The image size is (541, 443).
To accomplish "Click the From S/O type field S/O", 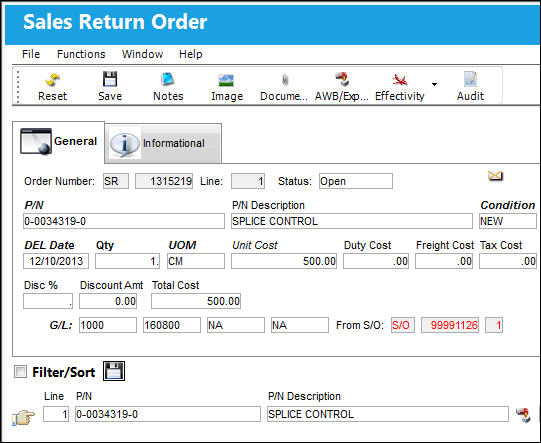I will pos(403,325).
